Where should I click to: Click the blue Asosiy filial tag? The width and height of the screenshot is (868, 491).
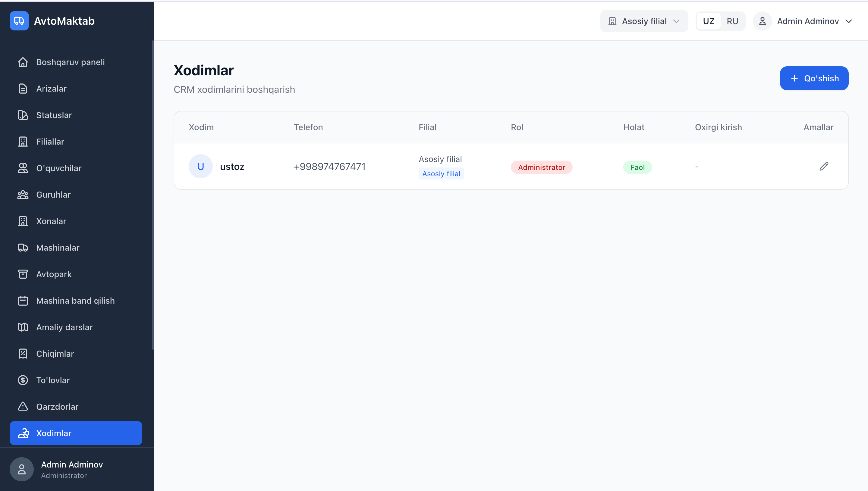tap(441, 174)
